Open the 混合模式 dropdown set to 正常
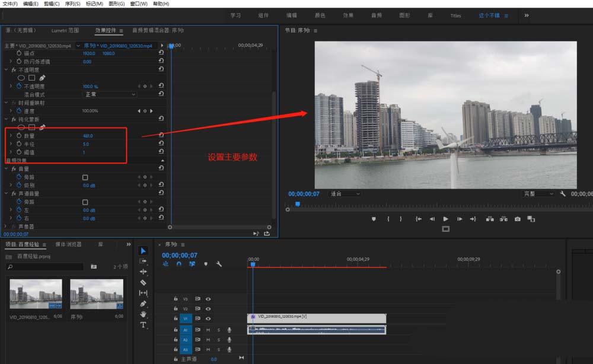 pos(110,94)
